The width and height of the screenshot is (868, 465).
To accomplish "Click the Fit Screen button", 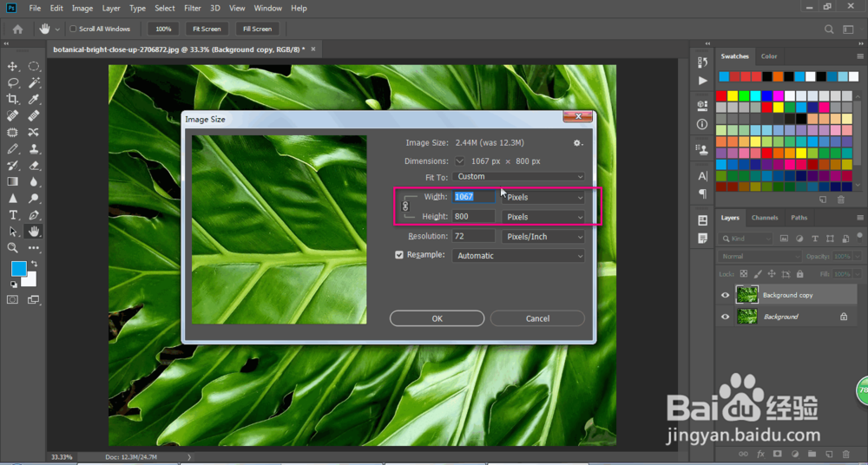I will [x=207, y=29].
